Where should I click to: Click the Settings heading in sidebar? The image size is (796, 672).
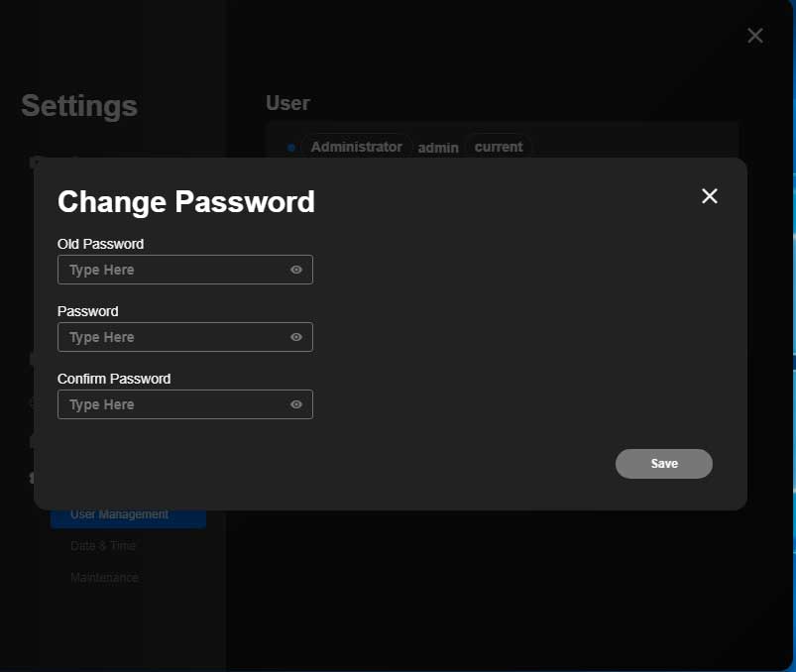click(79, 105)
